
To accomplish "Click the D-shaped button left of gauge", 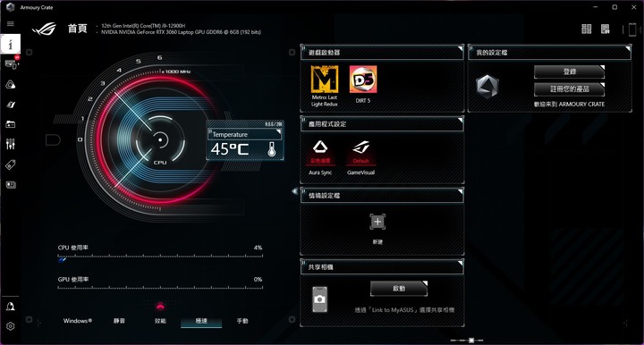I will [53, 140].
